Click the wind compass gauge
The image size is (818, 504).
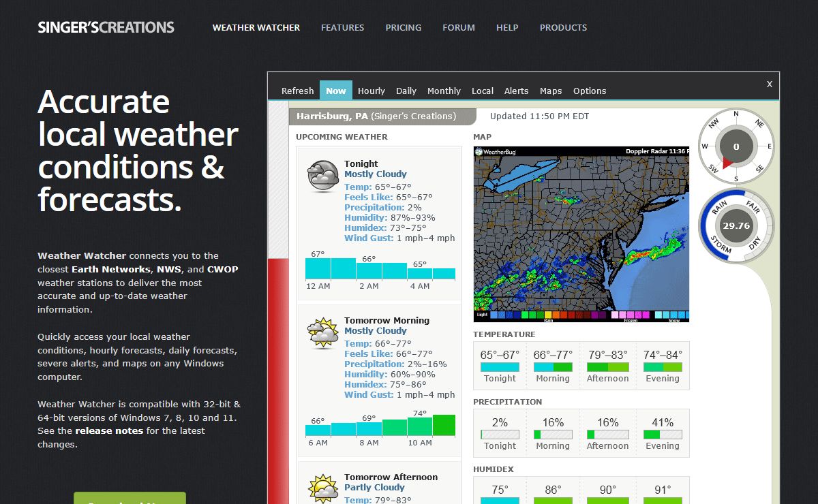click(736, 146)
